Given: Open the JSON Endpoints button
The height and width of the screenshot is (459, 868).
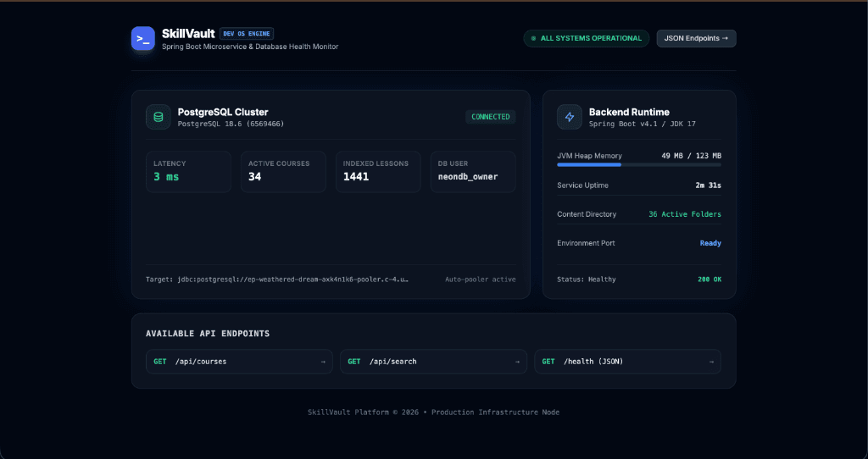Looking at the screenshot, I should coord(697,39).
